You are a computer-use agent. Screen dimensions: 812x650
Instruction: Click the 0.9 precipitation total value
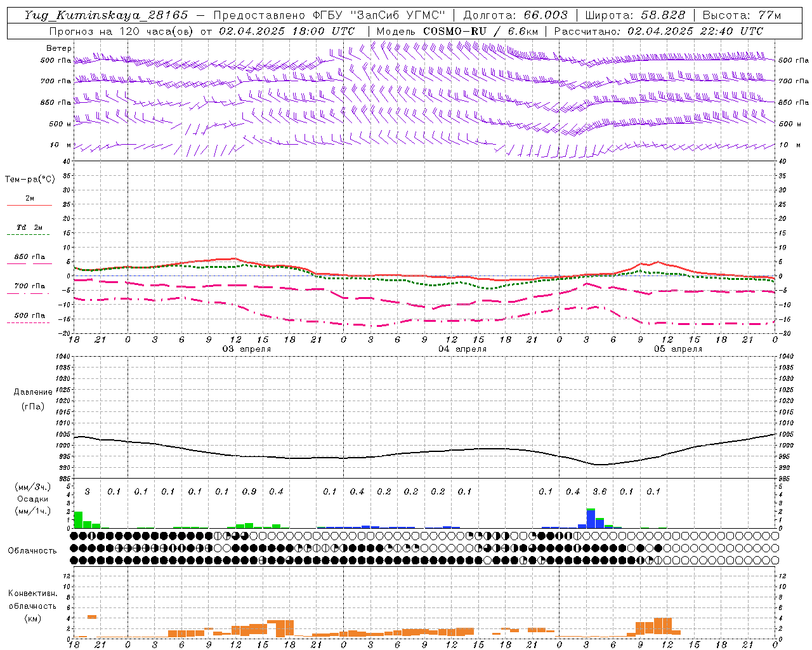coord(249,491)
